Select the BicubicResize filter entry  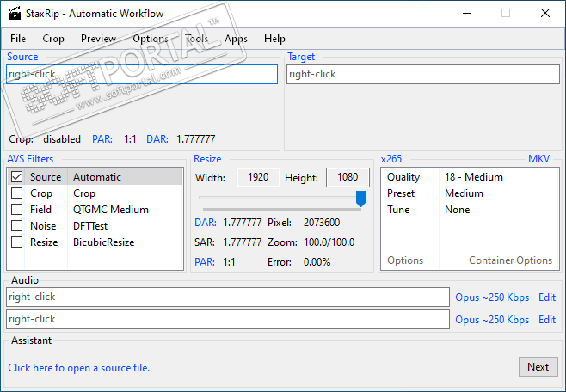click(103, 242)
